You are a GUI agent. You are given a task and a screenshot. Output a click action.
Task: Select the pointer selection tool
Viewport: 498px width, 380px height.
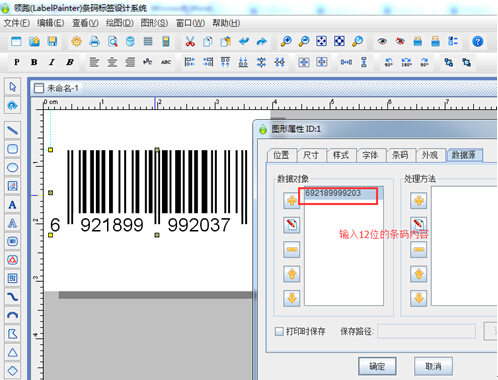tap(13, 87)
